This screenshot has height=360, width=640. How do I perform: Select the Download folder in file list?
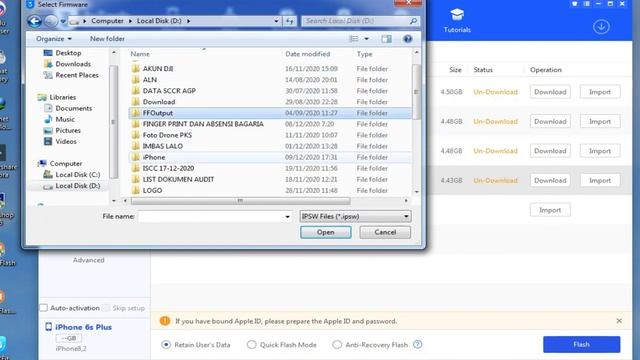tap(270, 102)
